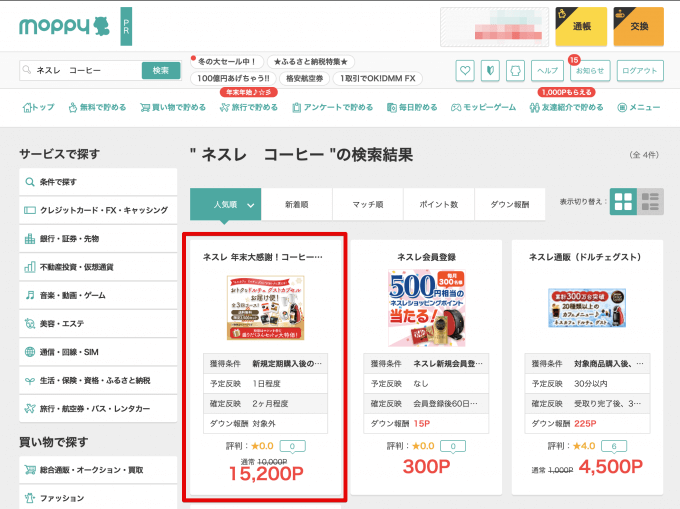Viewport: 680px width, 509px height.
Task: Go to トップ home menu
Action: click(39, 107)
